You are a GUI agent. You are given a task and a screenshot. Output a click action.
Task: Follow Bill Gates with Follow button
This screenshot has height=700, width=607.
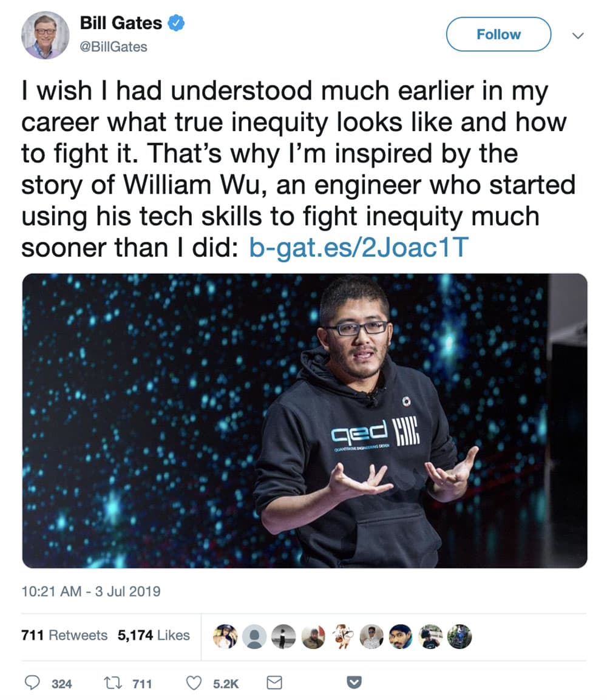point(498,35)
